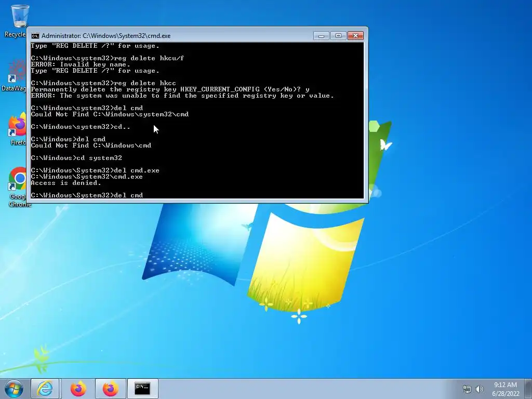Screen dimensions: 532x399
Task: Open the volume speaker tray icon
Action: [480, 389]
